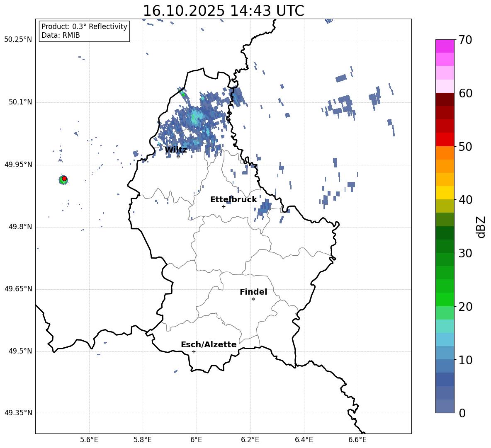491x448 pixels.
Task: Click the colorbar tick value 10
Action: click(x=465, y=360)
